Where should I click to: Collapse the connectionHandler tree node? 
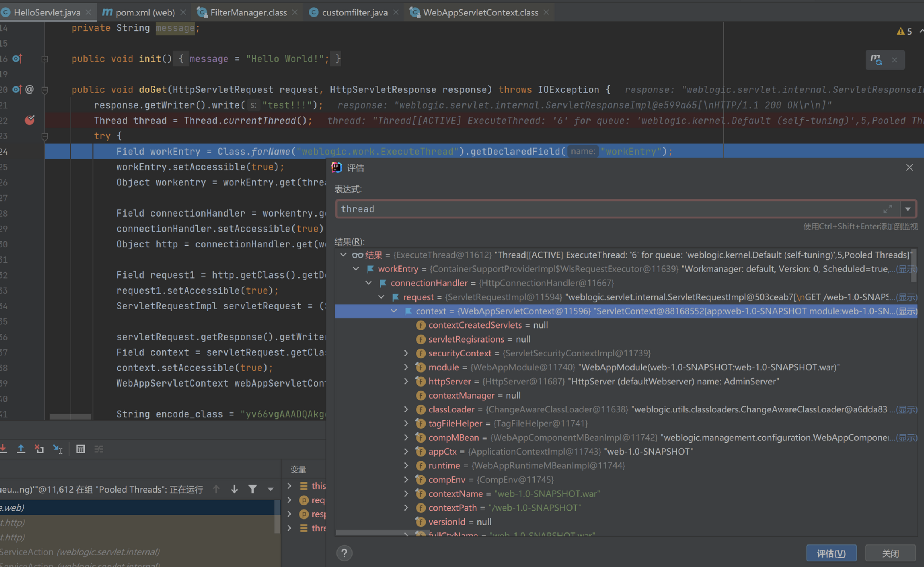(x=368, y=283)
